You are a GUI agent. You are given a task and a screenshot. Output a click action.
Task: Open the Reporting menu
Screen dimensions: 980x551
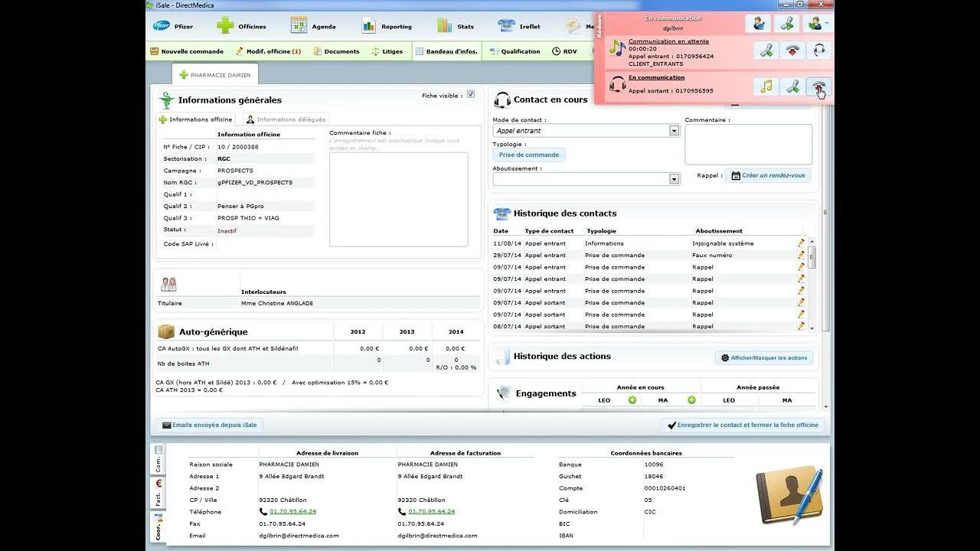387,26
